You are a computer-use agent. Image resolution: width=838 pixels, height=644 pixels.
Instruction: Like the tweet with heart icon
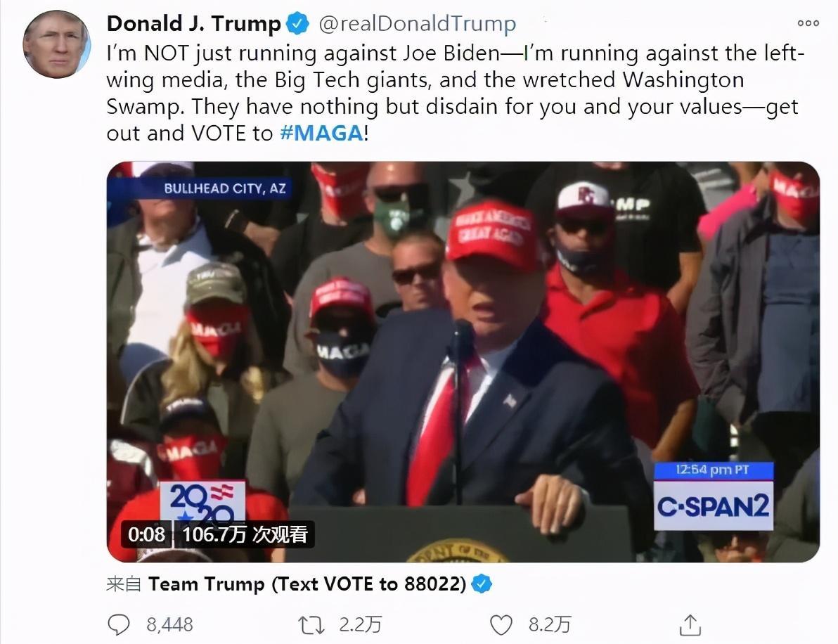click(501, 625)
